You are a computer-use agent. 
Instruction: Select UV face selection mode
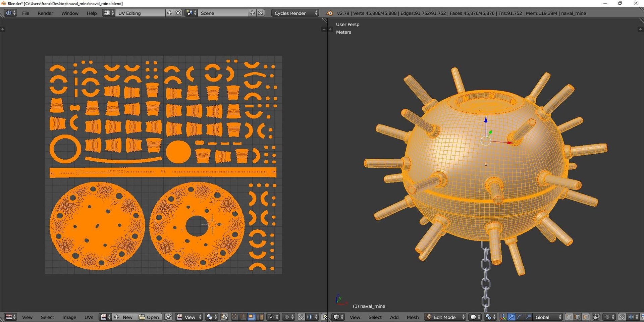coord(252,317)
